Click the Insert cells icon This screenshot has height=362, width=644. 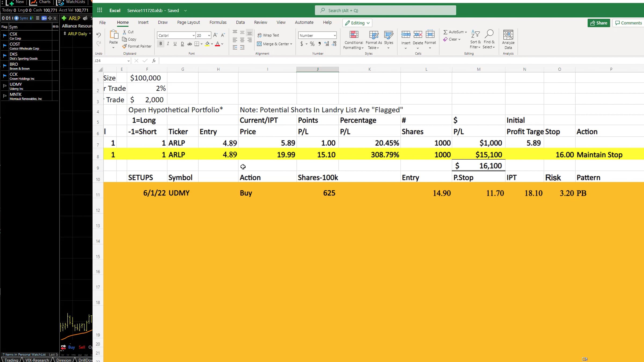(x=406, y=34)
